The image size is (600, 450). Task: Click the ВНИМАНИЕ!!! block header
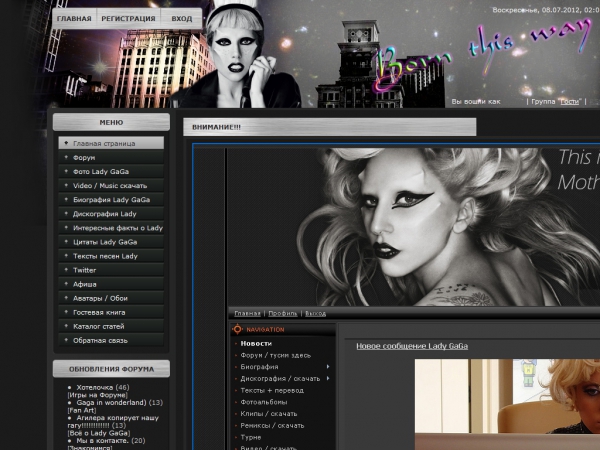(x=330, y=127)
